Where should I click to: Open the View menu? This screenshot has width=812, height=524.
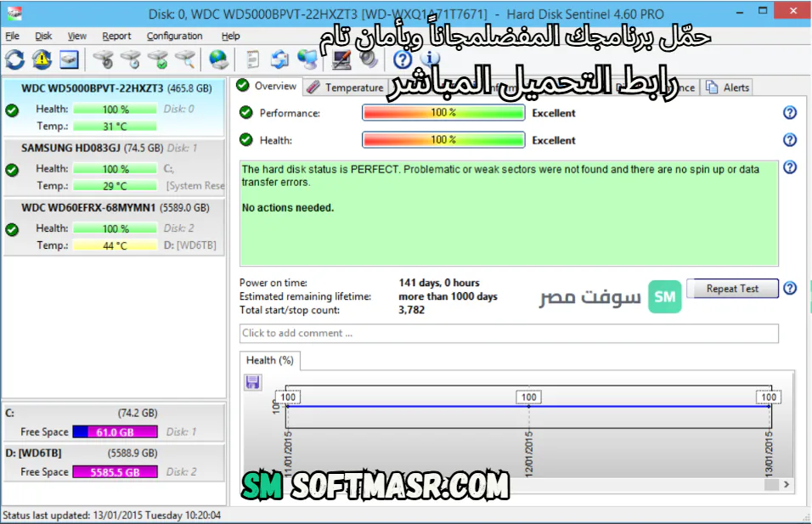pyautogui.click(x=77, y=36)
